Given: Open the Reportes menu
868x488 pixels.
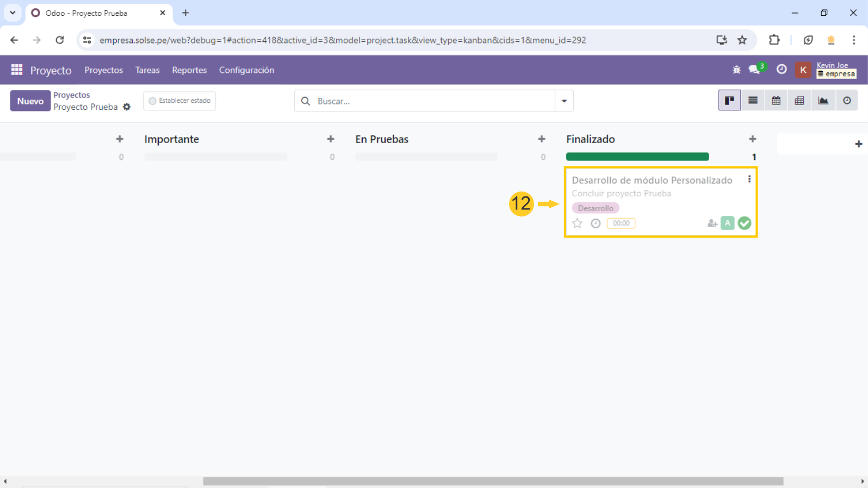Looking at the screenshot, I should (189, 70).
